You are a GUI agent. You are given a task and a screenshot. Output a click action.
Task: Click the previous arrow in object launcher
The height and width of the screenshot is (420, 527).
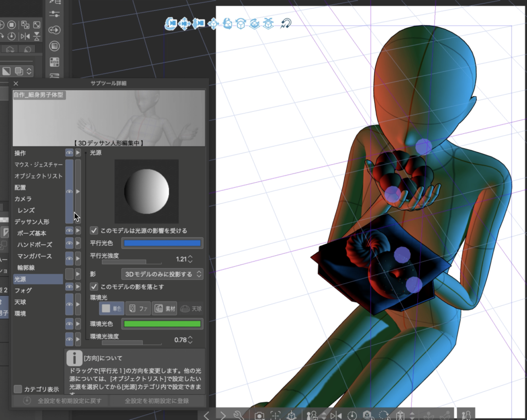coord(206,415)
